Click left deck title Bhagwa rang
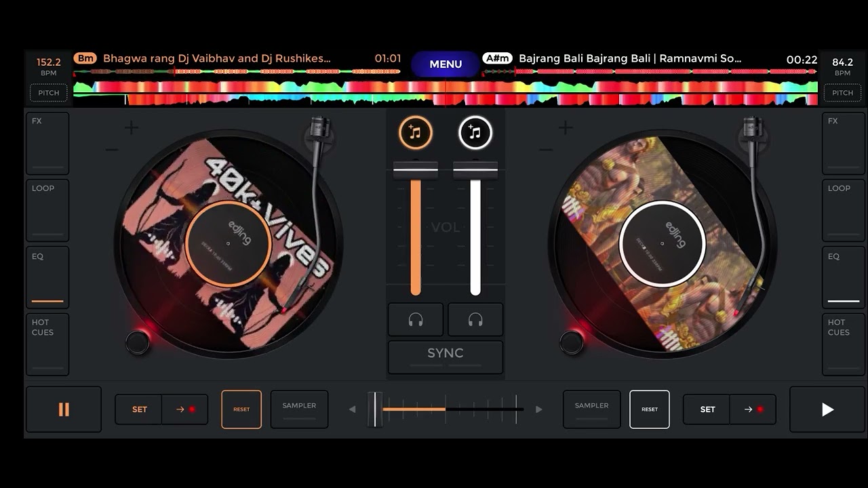868x488 pixels. pyautogui.click(x=217, y=59)
